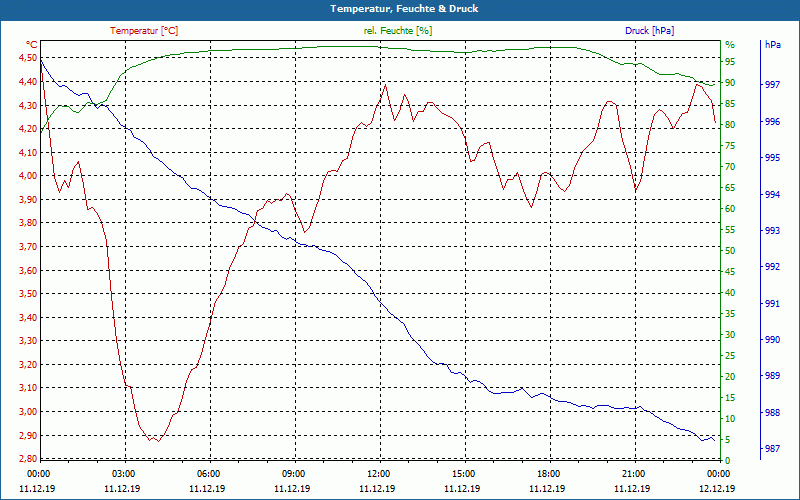
Task: Click the green humidity axis value '15'
Action: 730,397
